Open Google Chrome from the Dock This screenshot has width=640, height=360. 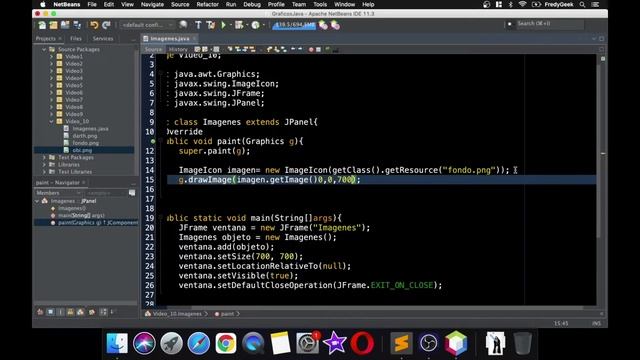tap(226, 343)
